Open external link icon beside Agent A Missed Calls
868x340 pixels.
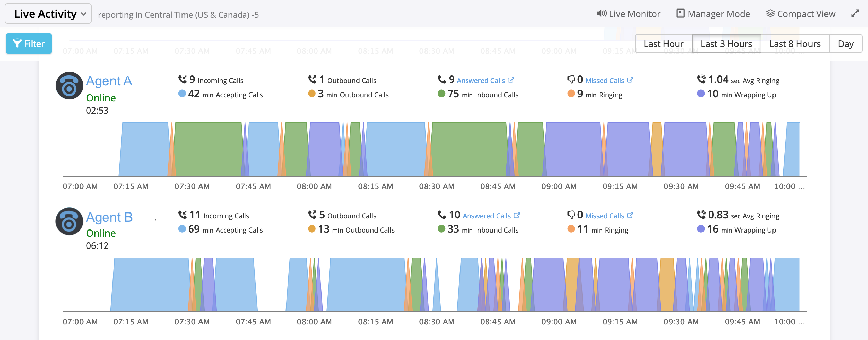(630, 80)
